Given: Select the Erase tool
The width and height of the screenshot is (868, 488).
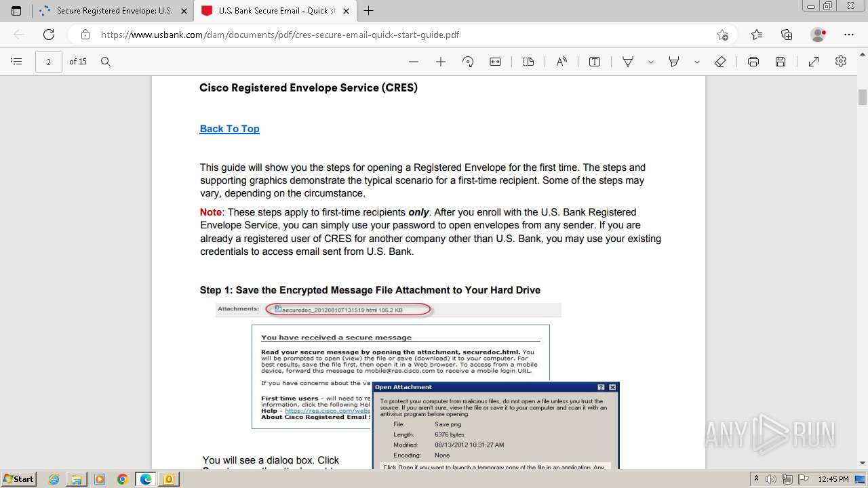Looking at the screenshot, I should pos(720,62).
